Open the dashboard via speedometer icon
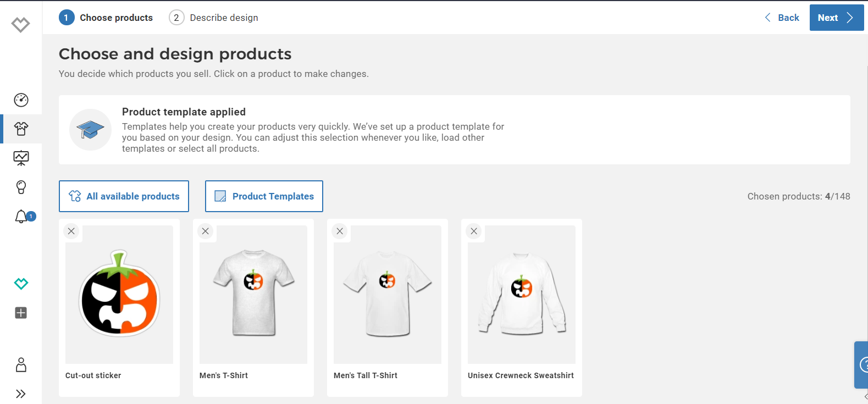The width and height of the screenshot is (868, 404). point(21,100)
